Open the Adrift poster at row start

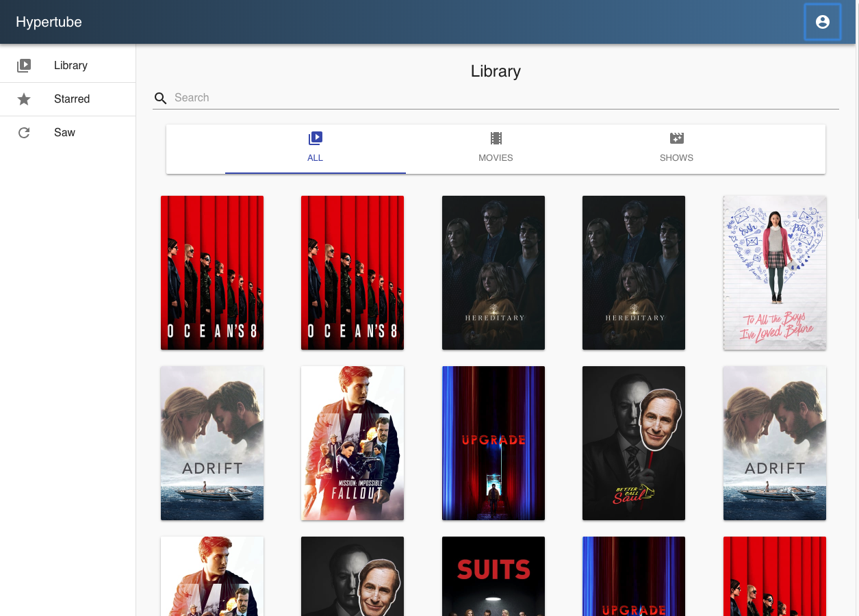[212, 443]
